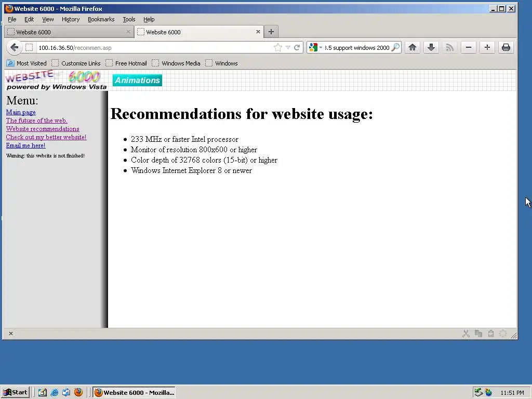Click the network connection tray icon
This screenshot has width=532, height=399.
pos(478,393)
